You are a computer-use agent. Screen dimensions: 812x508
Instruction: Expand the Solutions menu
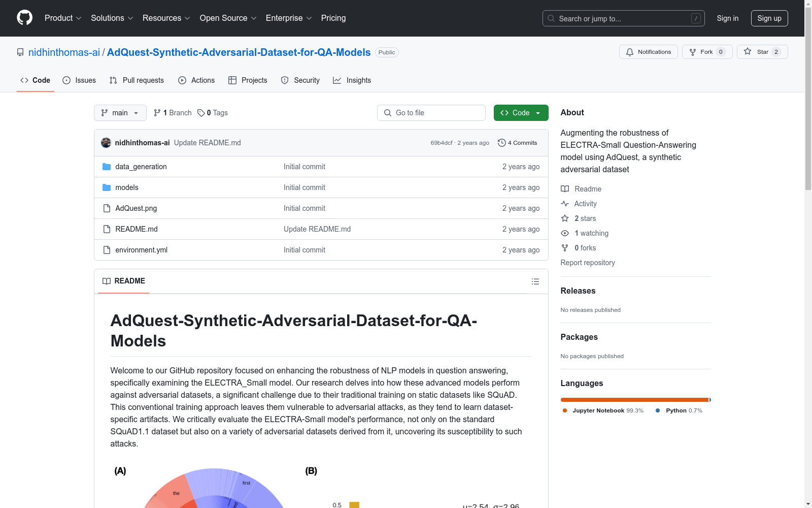pyautogui.click(x=112, y=18)
